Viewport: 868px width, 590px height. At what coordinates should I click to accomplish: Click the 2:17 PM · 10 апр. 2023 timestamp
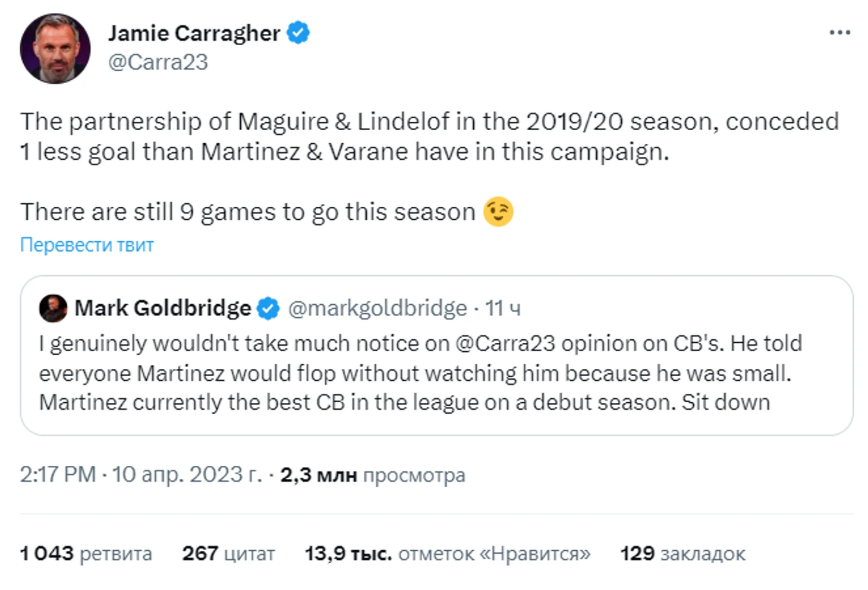click(x=141, y=475)
